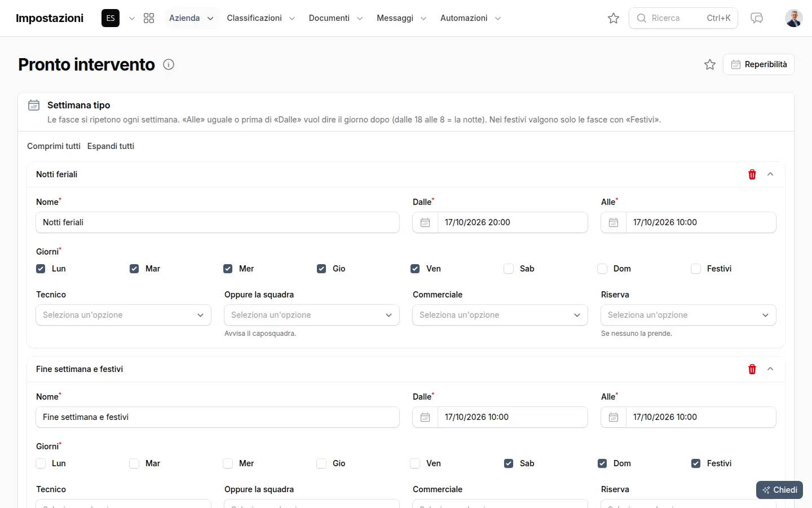Uncheck Mer in Notti feriali
The image size is (812, 508).
point(228,269)
